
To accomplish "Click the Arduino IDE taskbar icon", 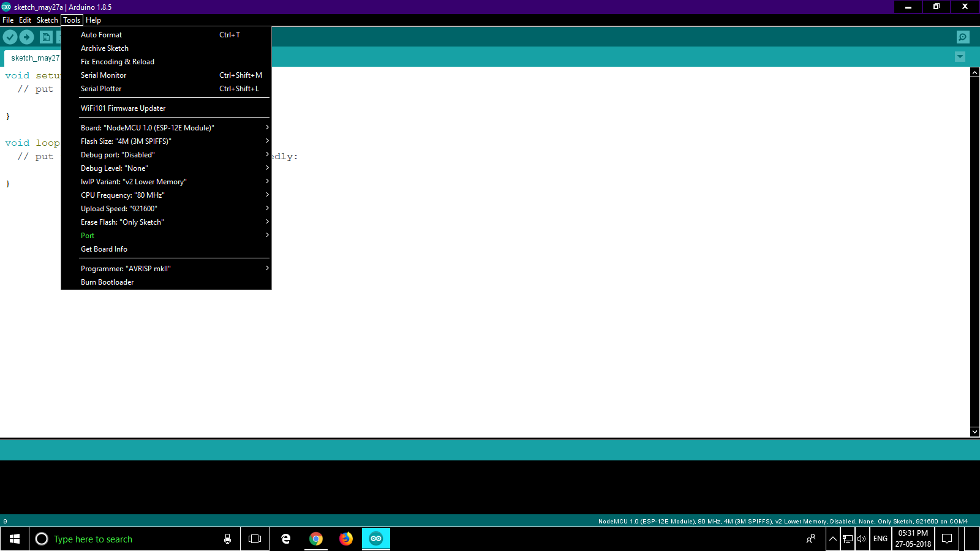I will click(376, 539).
